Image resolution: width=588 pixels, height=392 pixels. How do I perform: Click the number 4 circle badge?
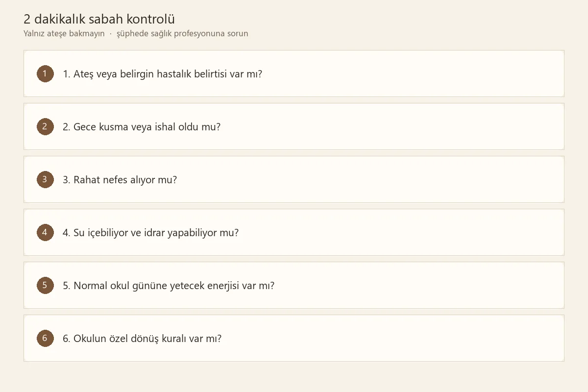(45, 233)
